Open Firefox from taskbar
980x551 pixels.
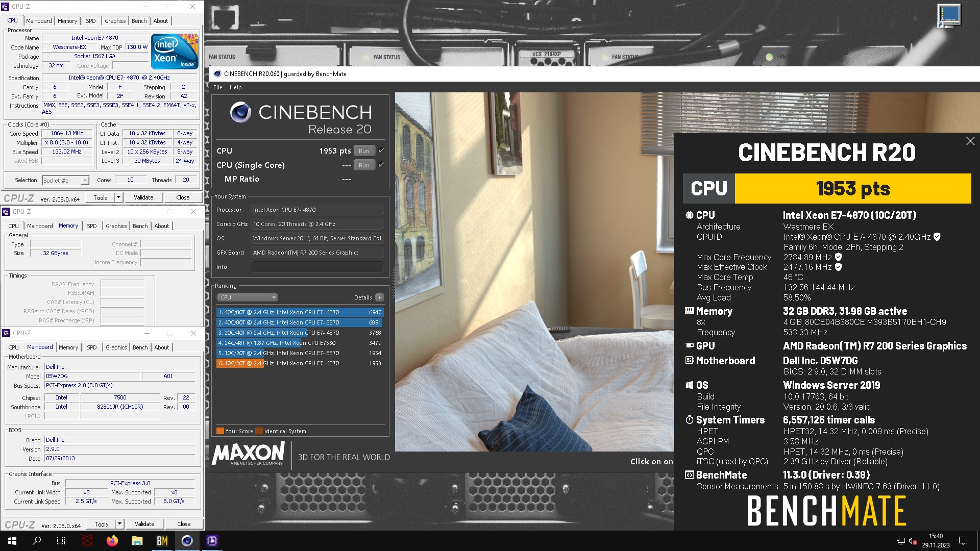pos(112,541)
